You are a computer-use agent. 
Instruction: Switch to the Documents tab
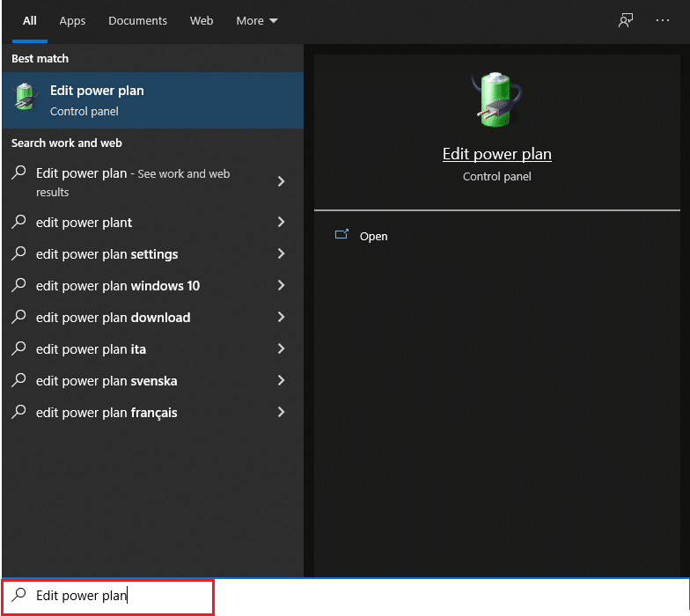137,20
